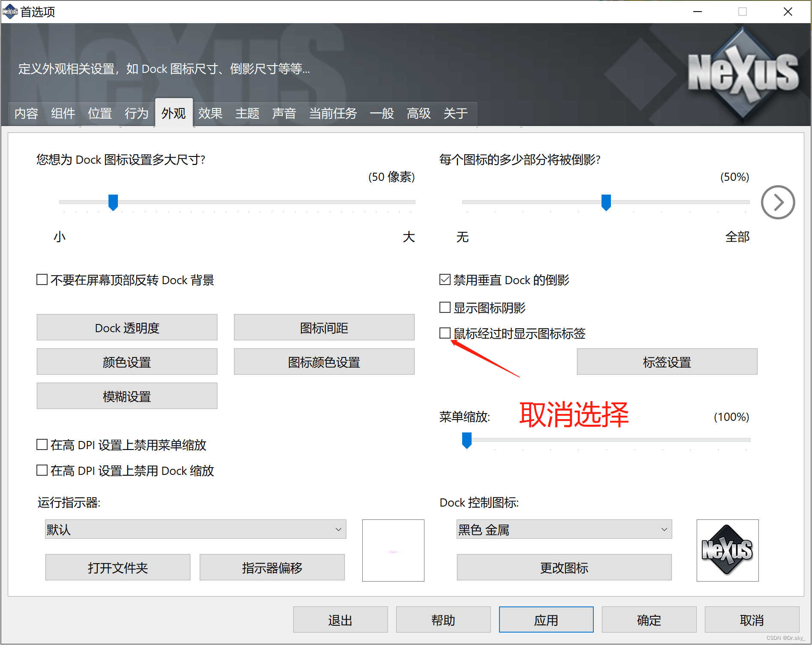Image resolution: width=812 pixels, height=645 pixels.
Task: Click the running indicator preview box
Action: coord(393,550)
